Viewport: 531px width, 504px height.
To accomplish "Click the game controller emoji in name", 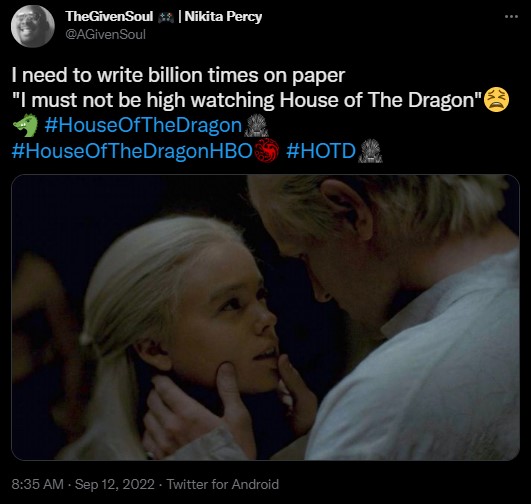I will coord(166,17).
